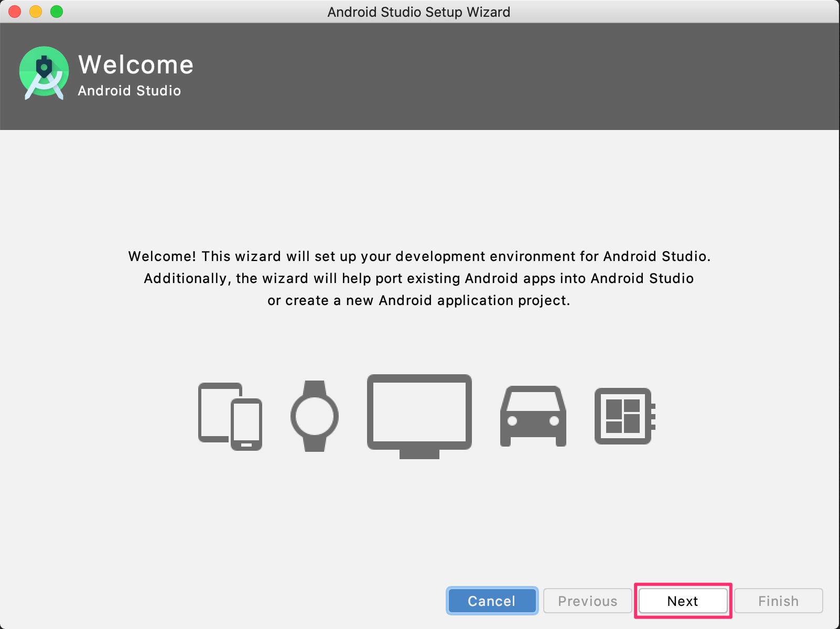Click the phone and tablet device icon
840x629 pixels.
(230, 417)
